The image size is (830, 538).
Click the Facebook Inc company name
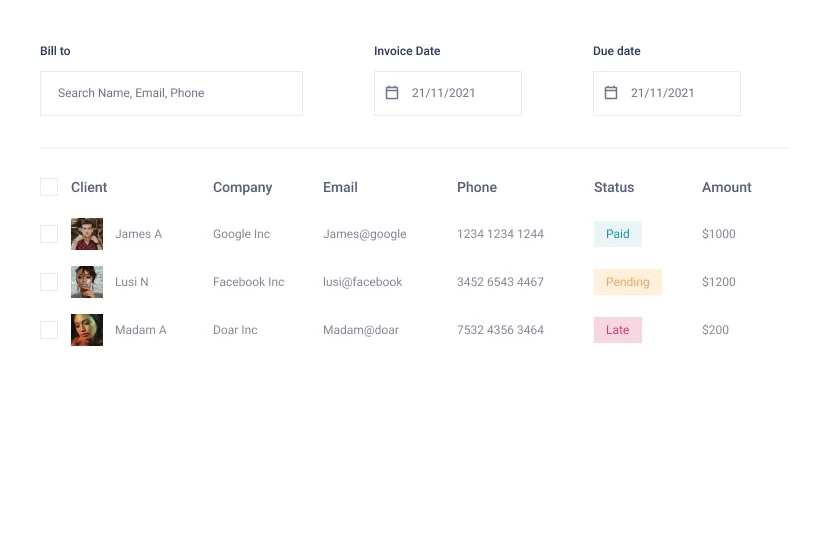(248, 282)
